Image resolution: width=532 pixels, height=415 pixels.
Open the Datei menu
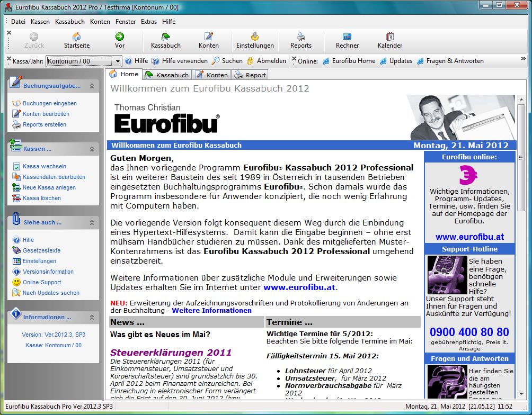point(18,22)
